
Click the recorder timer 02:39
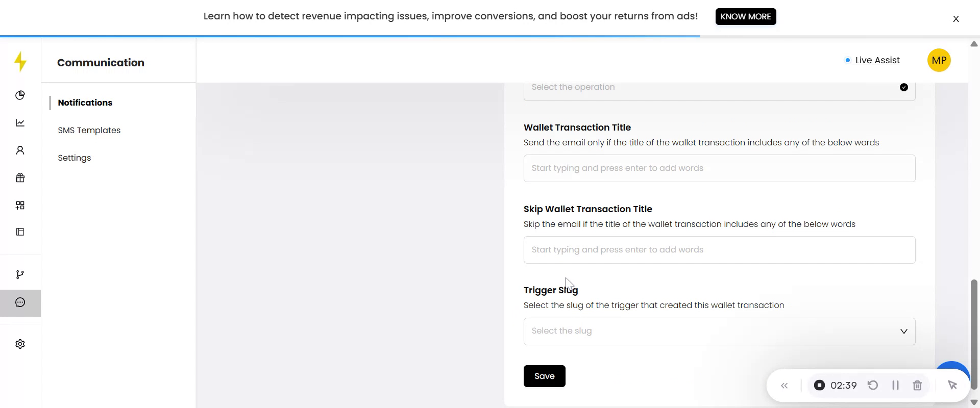click(843, 385)
